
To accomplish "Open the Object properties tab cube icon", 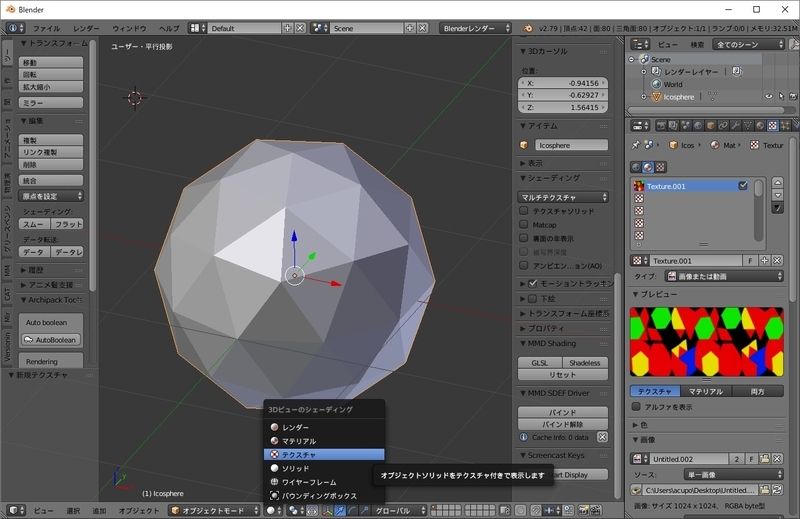I will (711, 126).
